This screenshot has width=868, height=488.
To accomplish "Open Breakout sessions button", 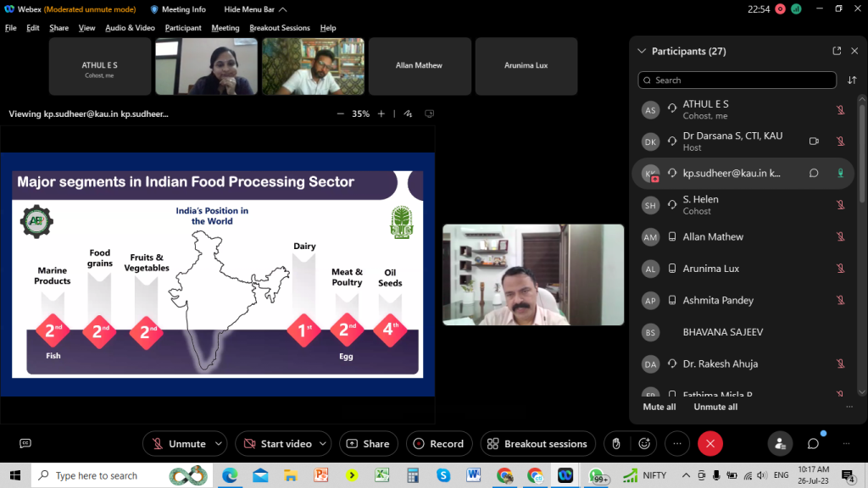I will pyautogui.click(x=537, y=444).
